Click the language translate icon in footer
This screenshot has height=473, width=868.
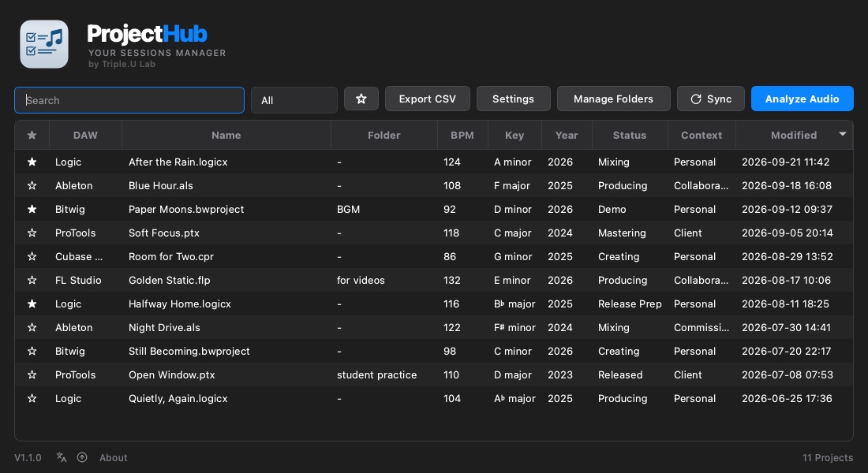coord(62,457)
